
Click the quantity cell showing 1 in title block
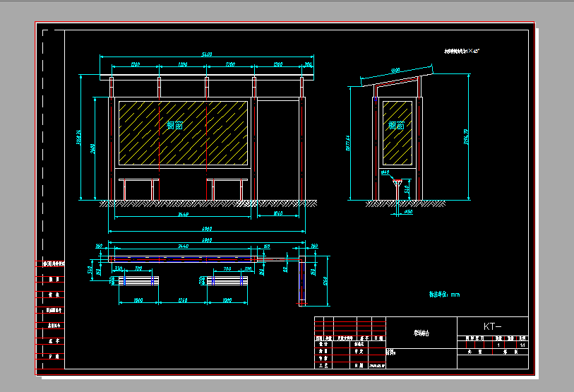(x=499, y=345)
